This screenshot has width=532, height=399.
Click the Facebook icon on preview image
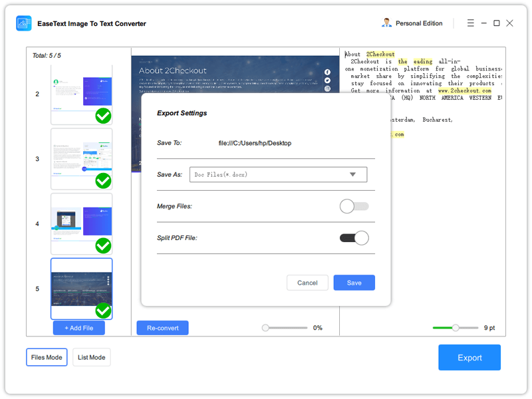tap(327, 72)
